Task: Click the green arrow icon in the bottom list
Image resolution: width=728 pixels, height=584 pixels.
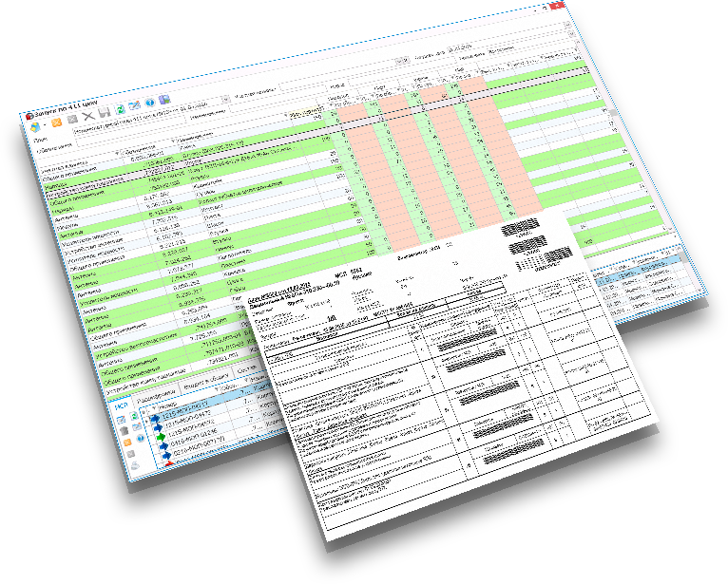Action: (162, 437)
